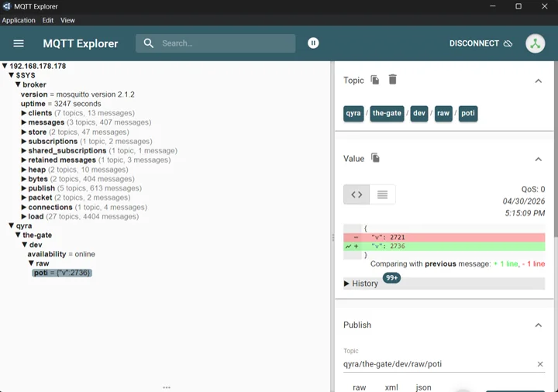Pause topic updates with pause button

[313, 43]
